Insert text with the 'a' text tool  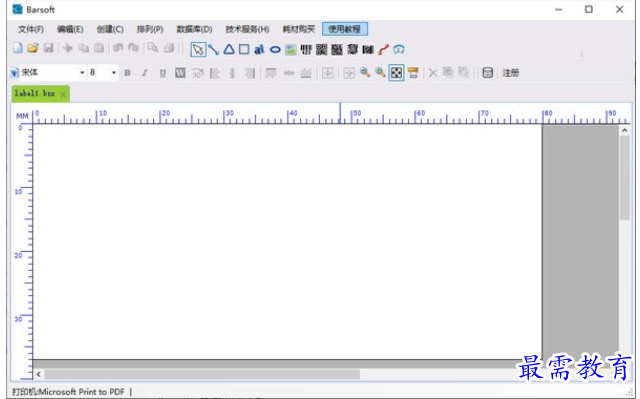[259, 49]
